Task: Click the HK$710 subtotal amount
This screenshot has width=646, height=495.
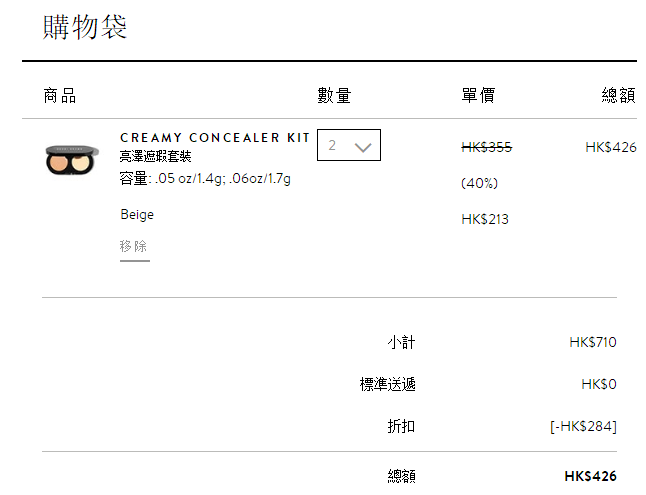Action: [593, 342]
